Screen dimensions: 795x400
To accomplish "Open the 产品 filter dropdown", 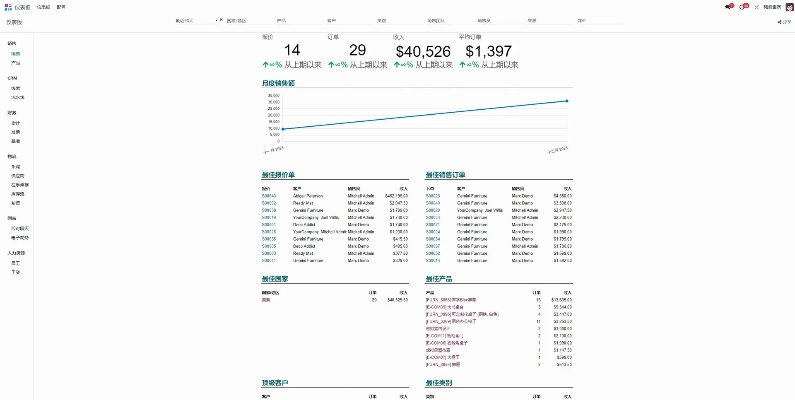I will [281, 20].
